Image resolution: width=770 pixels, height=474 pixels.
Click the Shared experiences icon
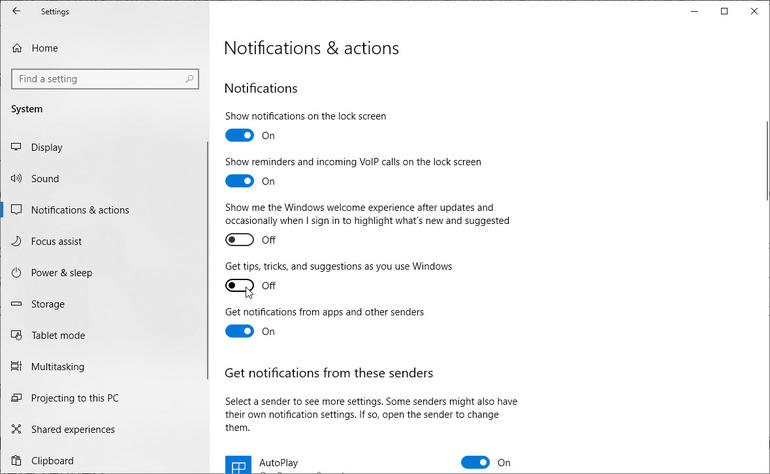click(16, 429)
